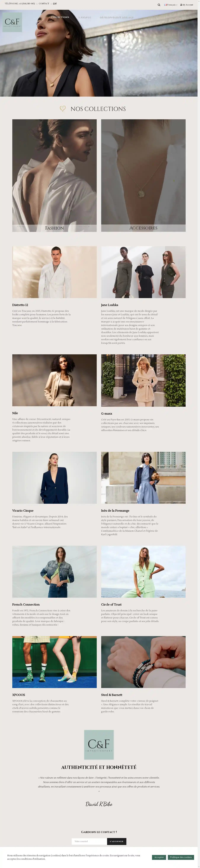Call the telephone number link
Screen dimensions: 200x868
(x=20, y=4)
